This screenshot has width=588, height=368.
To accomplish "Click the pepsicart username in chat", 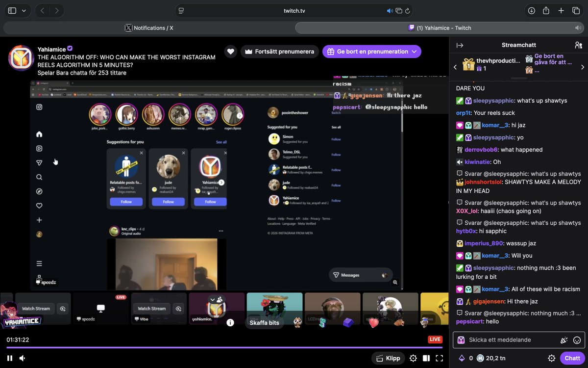I will tap(469, 321).
